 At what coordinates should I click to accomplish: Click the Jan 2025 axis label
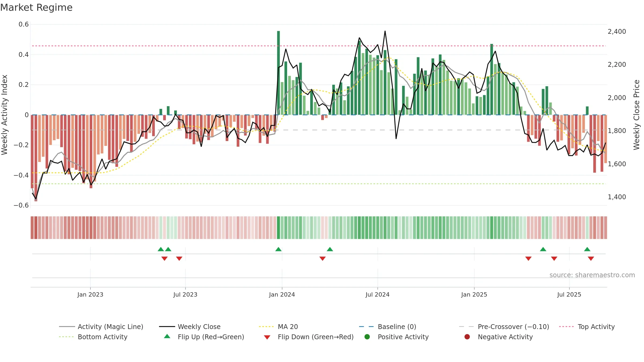[474, 294]
